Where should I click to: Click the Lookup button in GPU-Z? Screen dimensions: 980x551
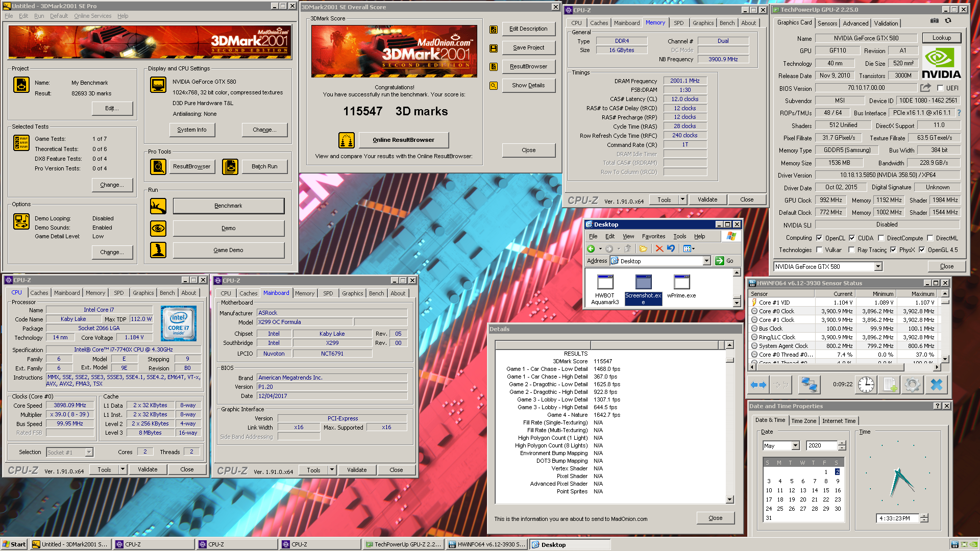tap(941, 38)
